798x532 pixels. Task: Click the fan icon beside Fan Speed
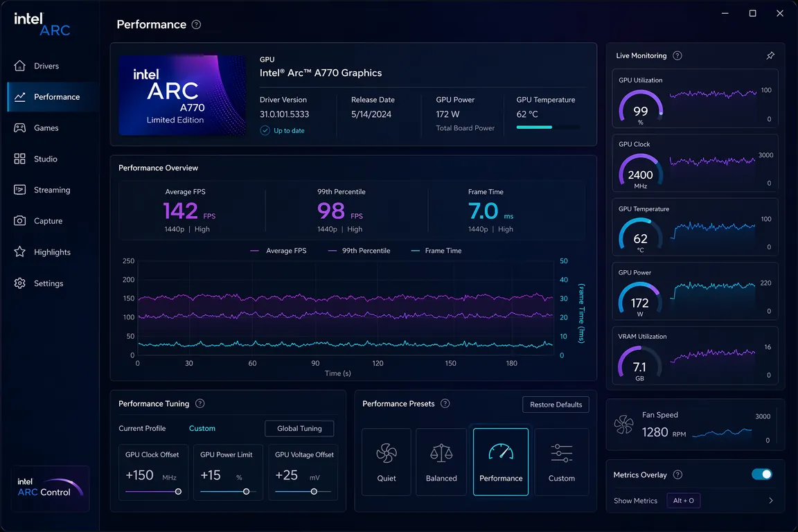point(624,424)
